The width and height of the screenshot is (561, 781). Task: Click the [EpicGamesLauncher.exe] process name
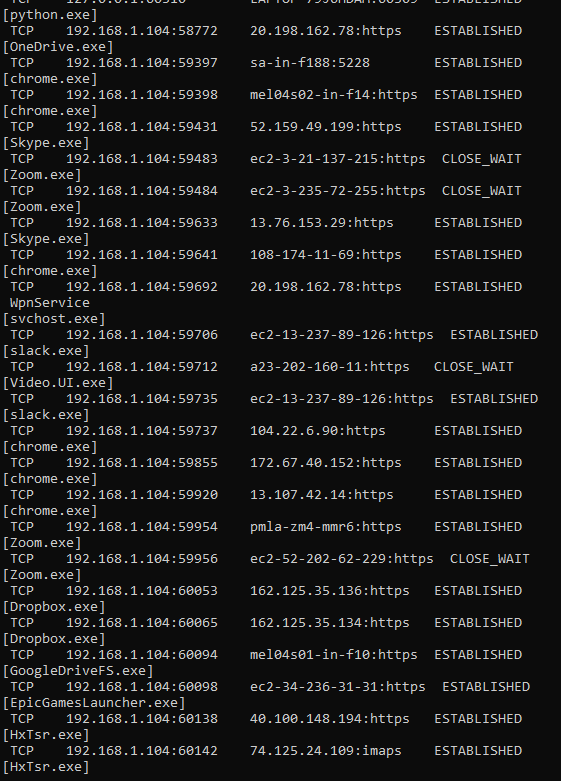coord(94,703)
